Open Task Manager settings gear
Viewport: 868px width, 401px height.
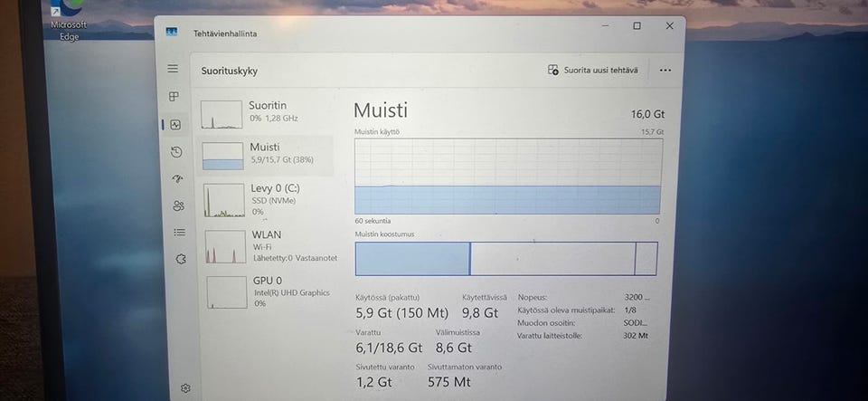tap(185, 388)
